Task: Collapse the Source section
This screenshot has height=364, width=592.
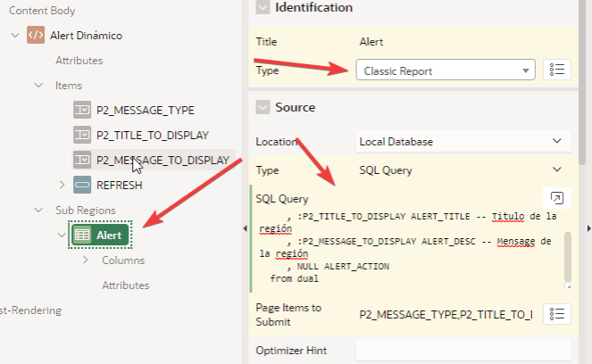Action: pos(263,107)
